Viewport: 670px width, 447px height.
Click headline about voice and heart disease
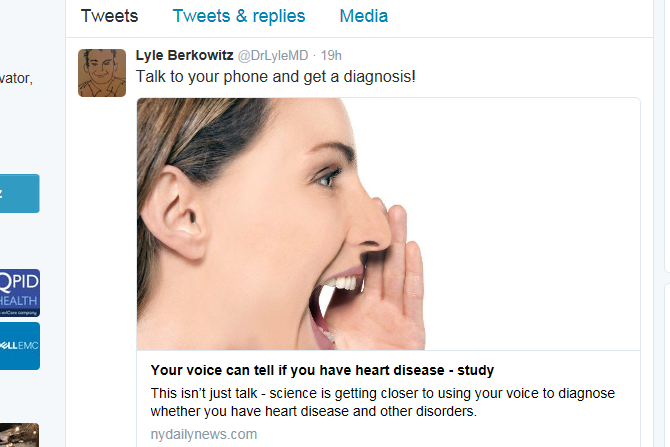tap(322, 370)
